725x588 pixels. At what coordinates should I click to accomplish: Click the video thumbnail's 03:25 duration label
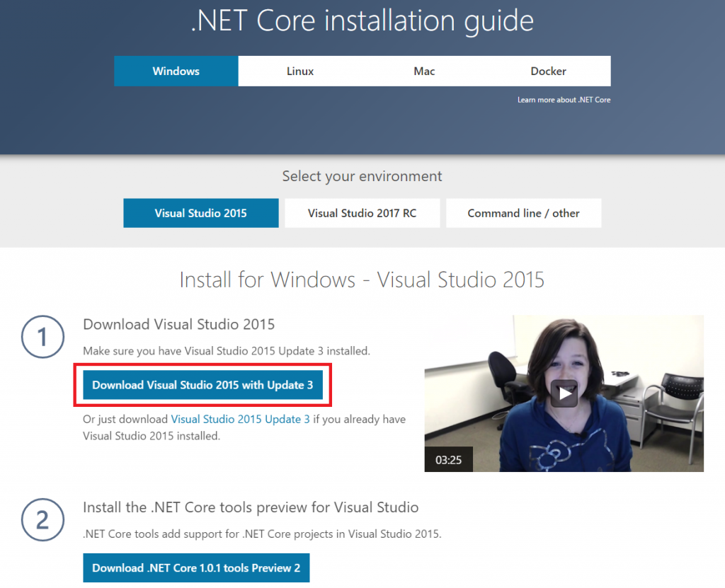(x=448, y=459)
